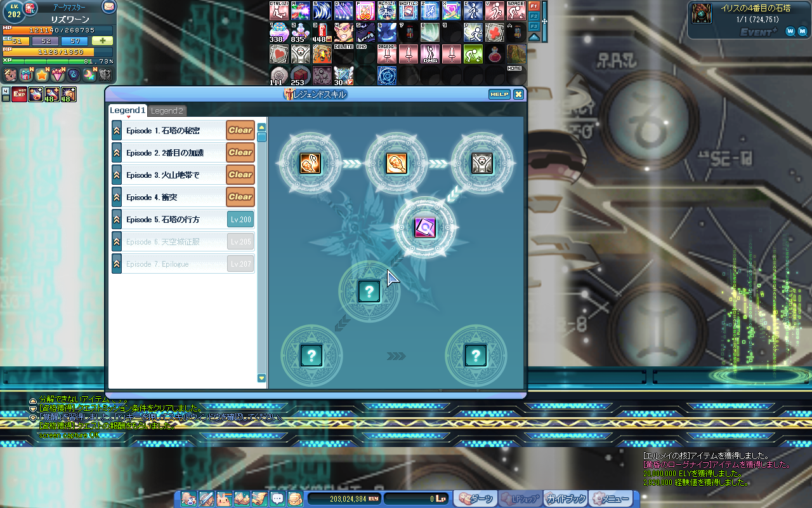
Task: Expand Episode 6. 天空城征服 entry
Action: click(117, 241)
